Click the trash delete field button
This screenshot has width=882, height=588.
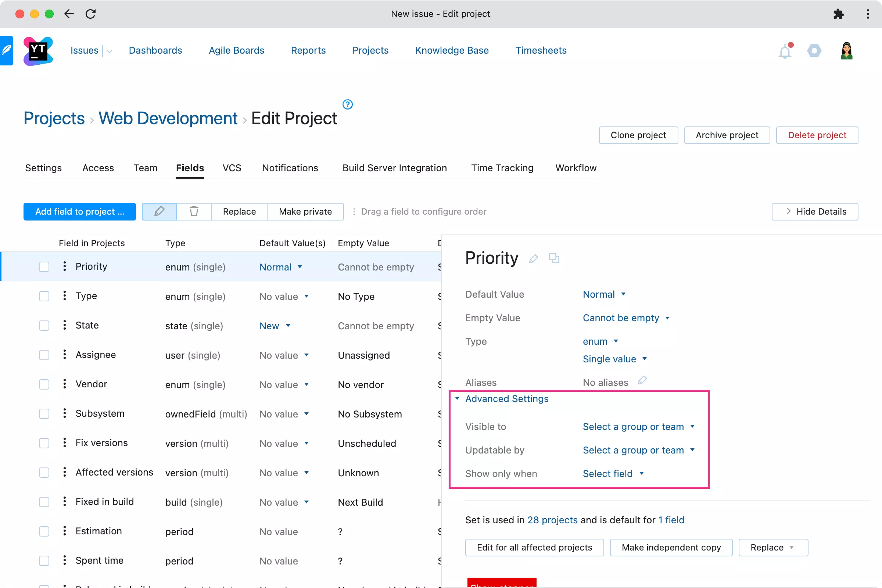click(194, 212)
